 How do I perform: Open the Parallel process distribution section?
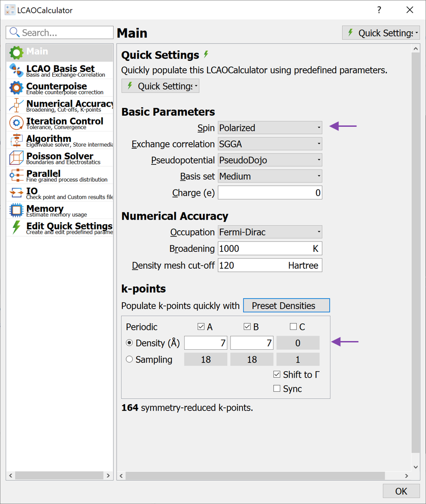click(60, 175)
